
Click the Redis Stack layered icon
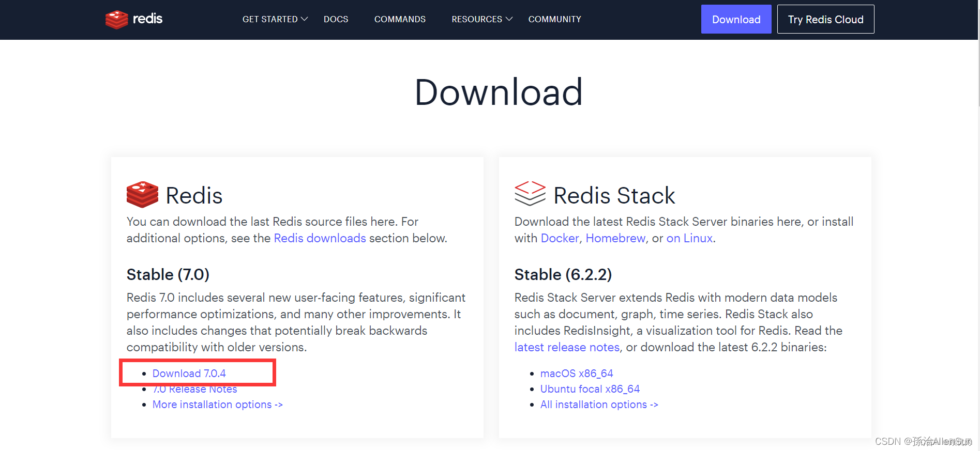530,194
